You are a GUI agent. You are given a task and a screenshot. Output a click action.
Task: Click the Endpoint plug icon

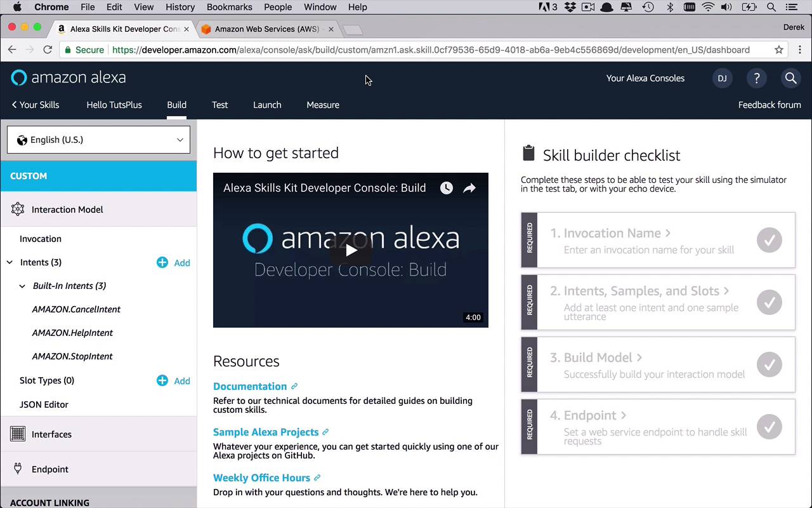(18, 469)
